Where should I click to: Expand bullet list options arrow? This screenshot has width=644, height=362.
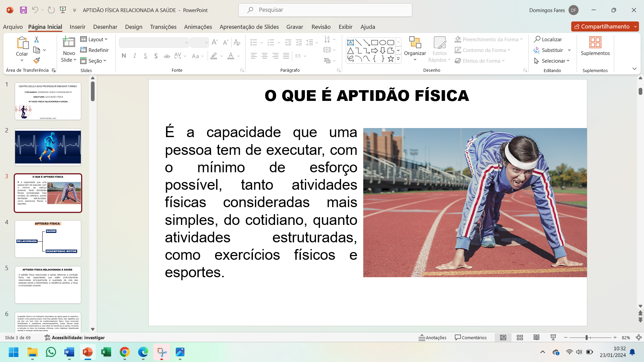point(262,43)
